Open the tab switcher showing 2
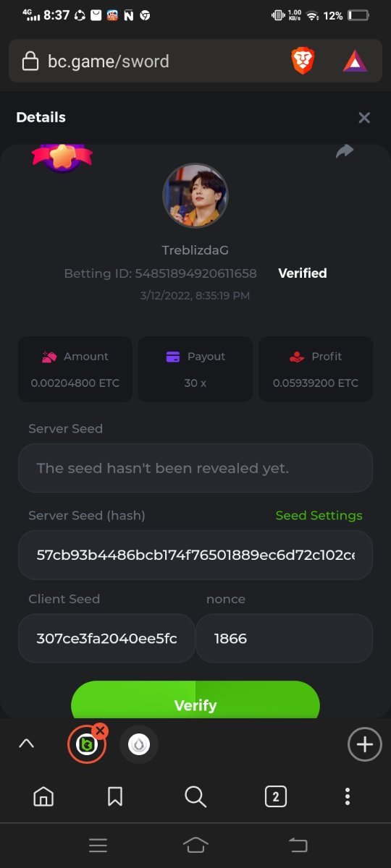The image size is (391, 868). click(275, 797)
